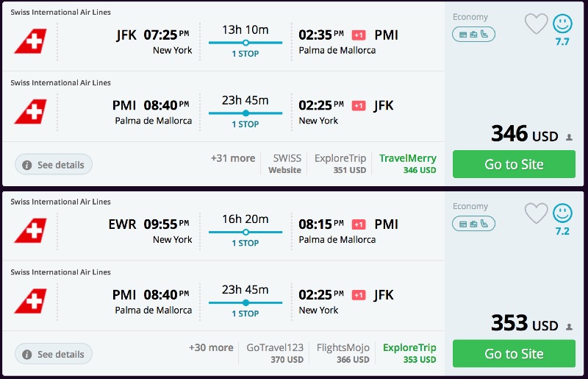Click the +1 day badge on 02:35 PM arrival

pyautogui.click(x=359, y=35)
